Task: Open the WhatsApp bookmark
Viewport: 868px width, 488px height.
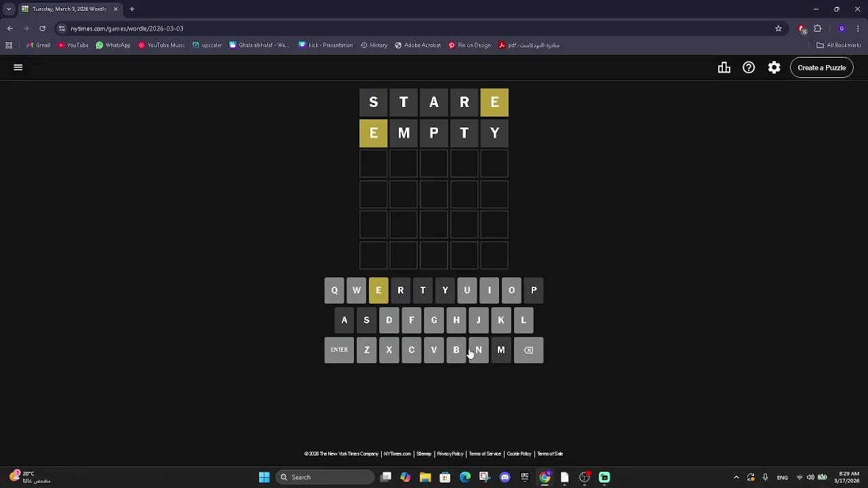Action: [x=113, y=45]
